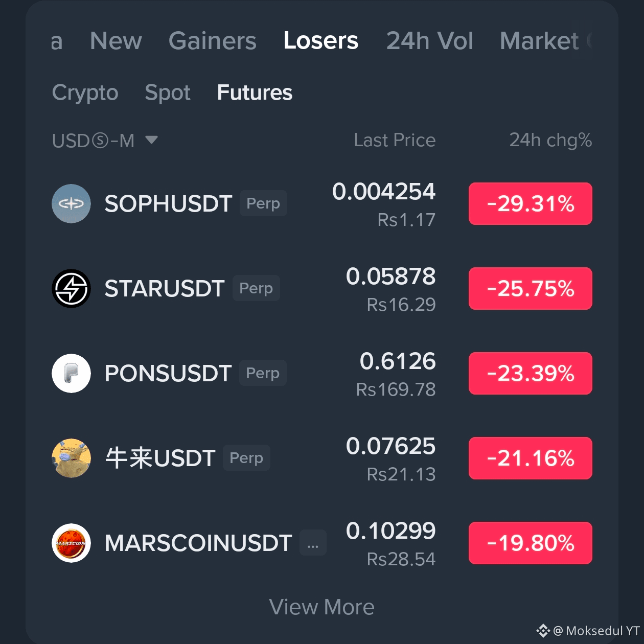Switch to the 24h Vol tab
Screen dimensions: 644x644
point(430,41)
